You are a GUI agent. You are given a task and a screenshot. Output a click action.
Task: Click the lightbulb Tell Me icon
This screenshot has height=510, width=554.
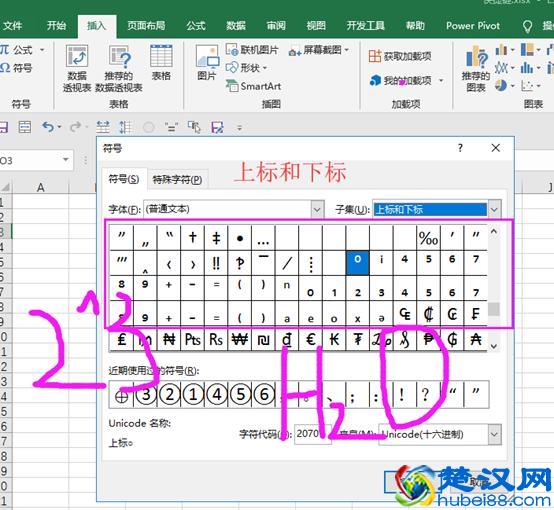[x=527, y=26]
